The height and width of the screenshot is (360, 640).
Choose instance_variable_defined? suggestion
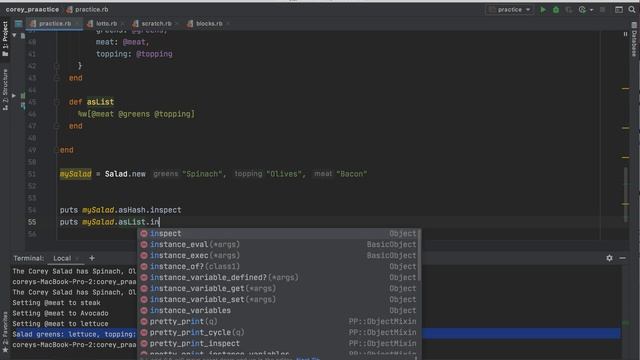point(279,278)
